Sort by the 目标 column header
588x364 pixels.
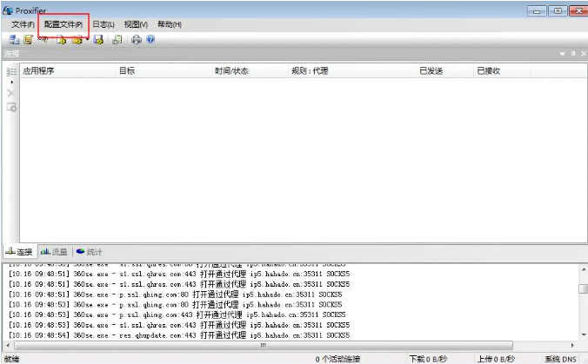point(164,70)
